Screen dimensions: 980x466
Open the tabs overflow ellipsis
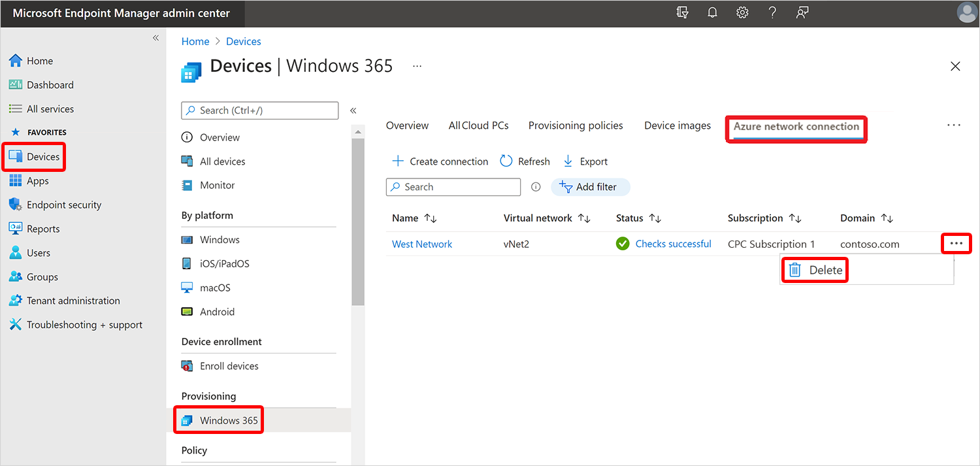954,125
